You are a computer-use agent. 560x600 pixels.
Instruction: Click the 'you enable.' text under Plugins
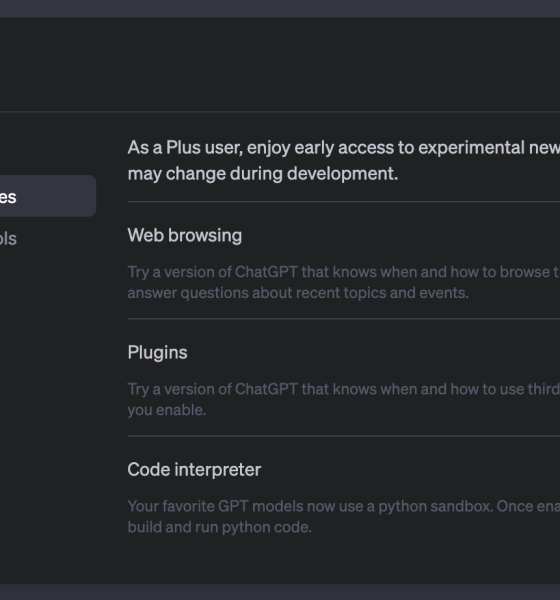pyautogui.click(x=167, y=410)
